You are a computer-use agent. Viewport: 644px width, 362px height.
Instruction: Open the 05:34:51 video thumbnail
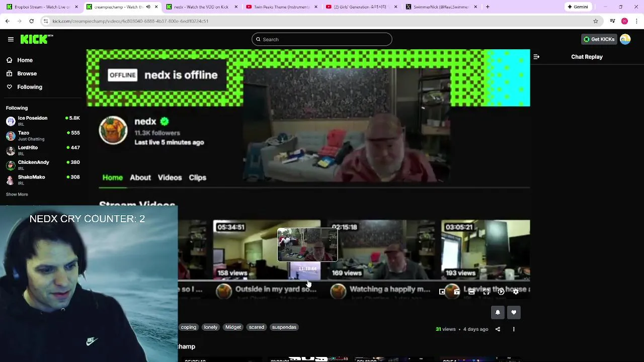click(267, 249)
